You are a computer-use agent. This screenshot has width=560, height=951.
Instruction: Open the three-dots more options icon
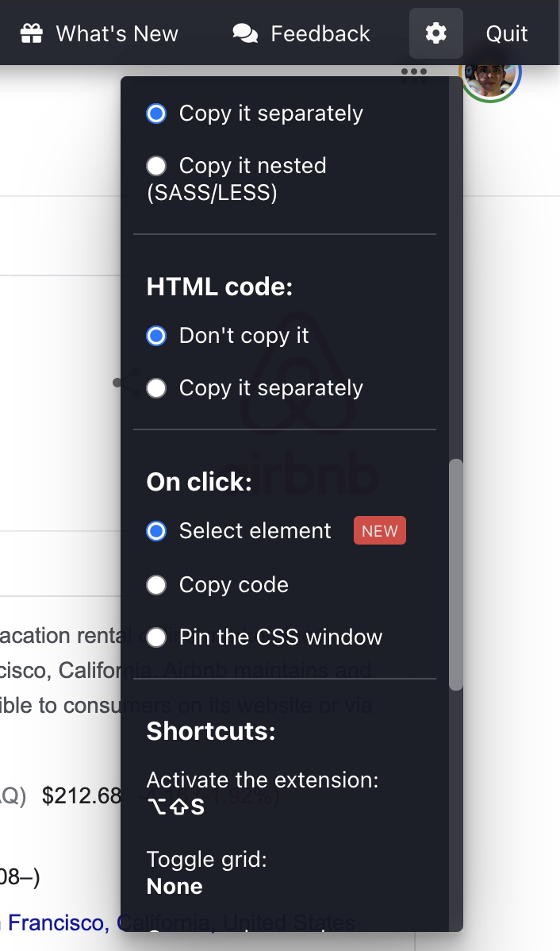(x=414, y=71)
